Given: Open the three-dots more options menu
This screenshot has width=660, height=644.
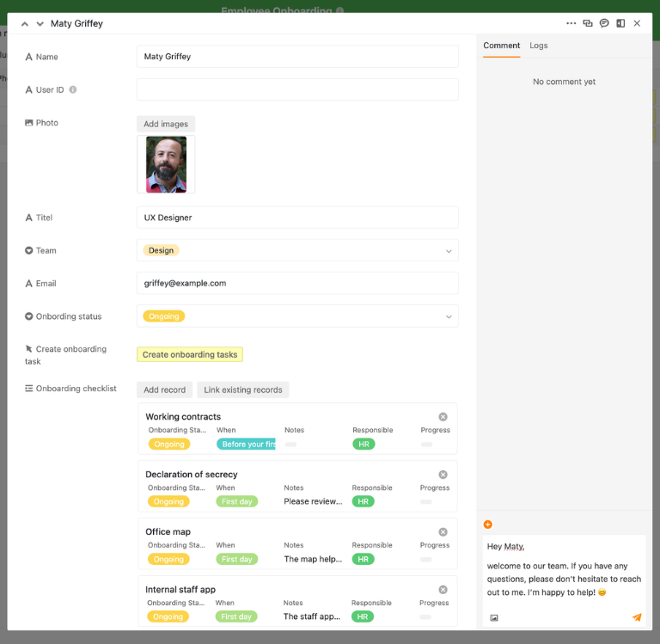Looking at the screenshot, I should coord(571,23).
